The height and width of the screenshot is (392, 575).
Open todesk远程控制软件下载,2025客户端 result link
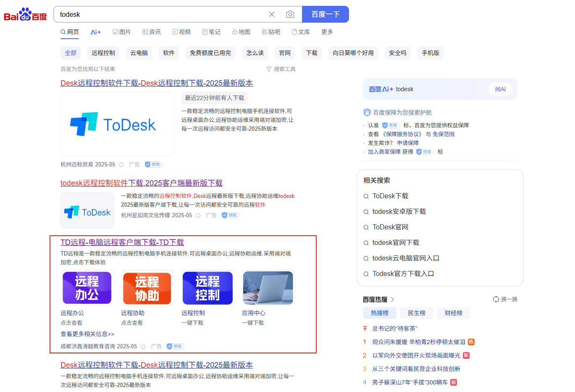[142, 183]
